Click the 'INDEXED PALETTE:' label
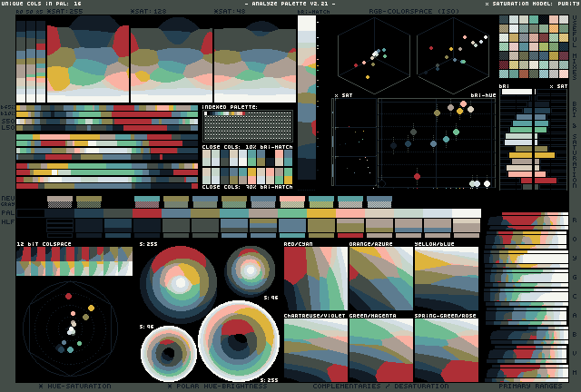The image size is (581, 392). coord(230,107)
